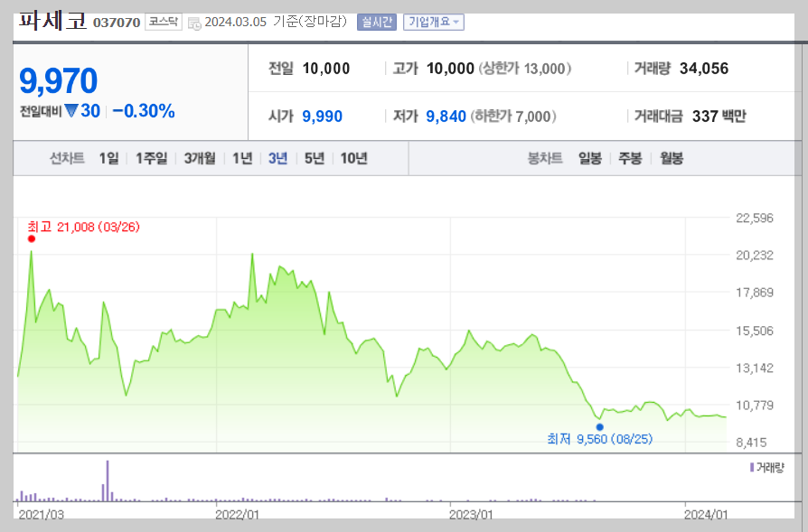Click the 13,142 price axis label

point(755,368)
